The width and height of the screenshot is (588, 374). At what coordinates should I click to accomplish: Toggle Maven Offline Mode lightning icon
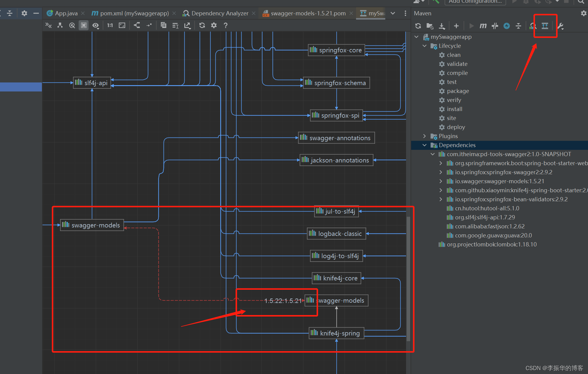coord(506,26)
